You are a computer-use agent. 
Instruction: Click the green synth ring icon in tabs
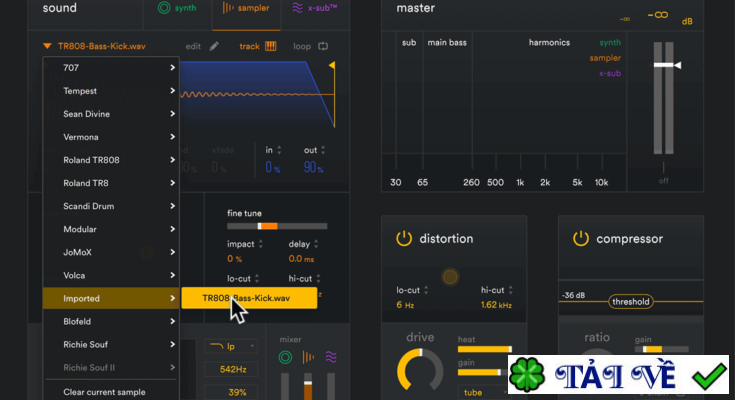[164, 8]
